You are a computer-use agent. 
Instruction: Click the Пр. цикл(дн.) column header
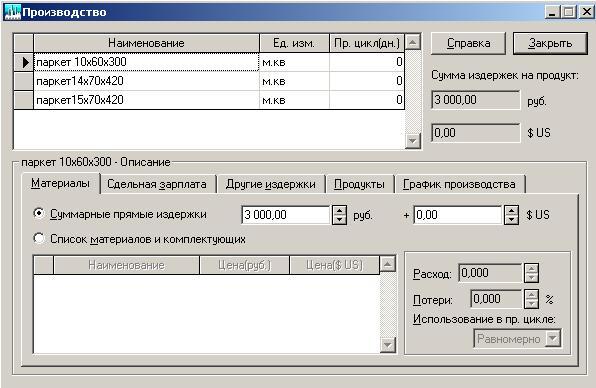coord(367,43)
